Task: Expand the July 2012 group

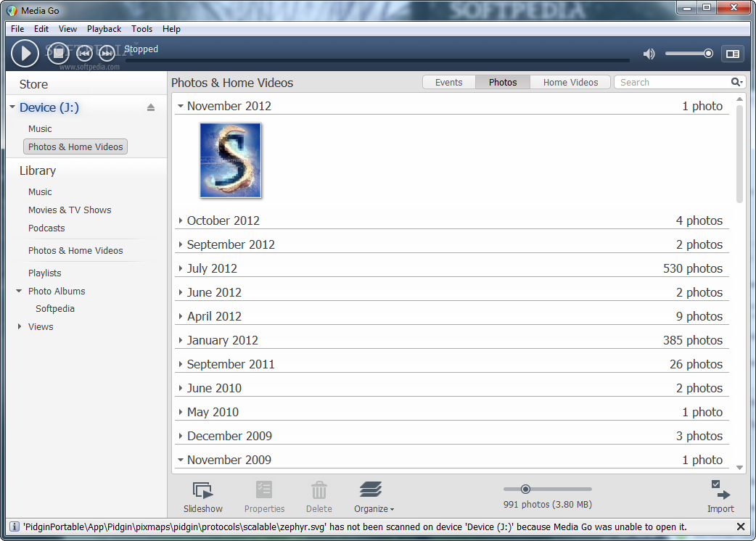Action: click(181, 268)
